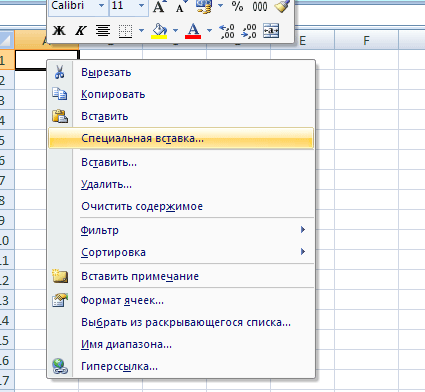
Task: Increase font size with large A
Action: coord(159,7)
